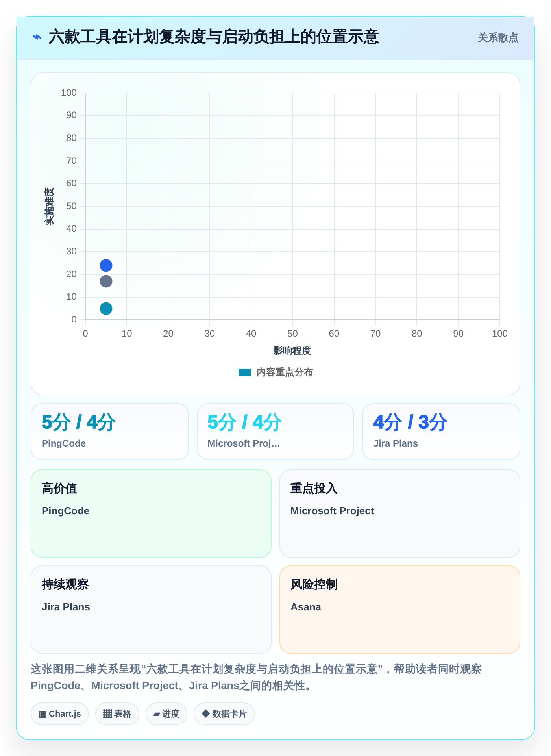Image resolution: width=551 pixels, height=756 pixels.
Task: Click the 实施难度 y-axis title
Action: click(49, 206)
